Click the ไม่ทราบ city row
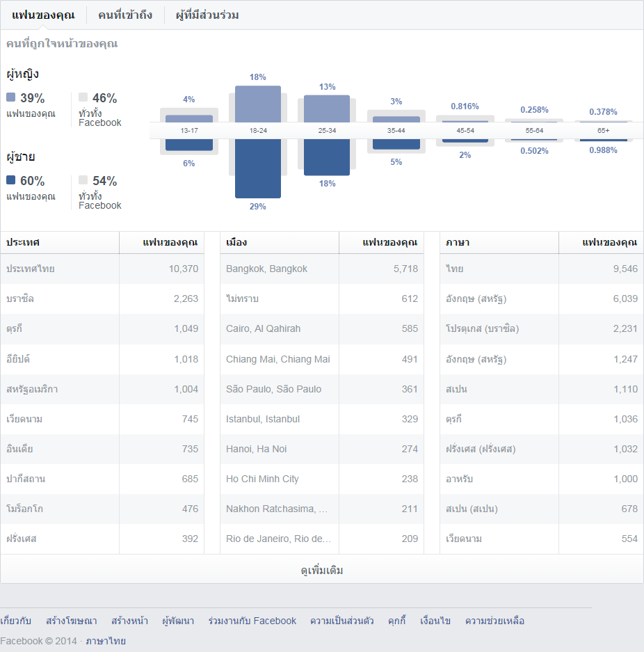 (322, 299)
